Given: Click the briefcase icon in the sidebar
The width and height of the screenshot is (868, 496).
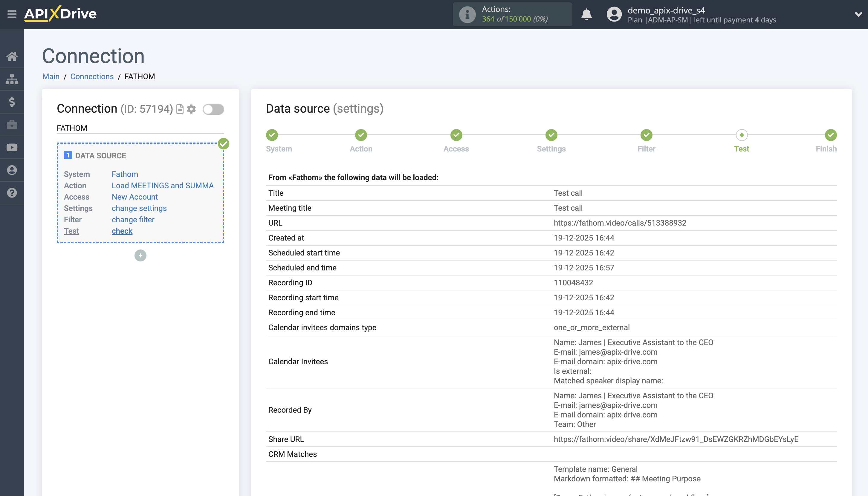Looking at the screenshot, I should point(12,125).
